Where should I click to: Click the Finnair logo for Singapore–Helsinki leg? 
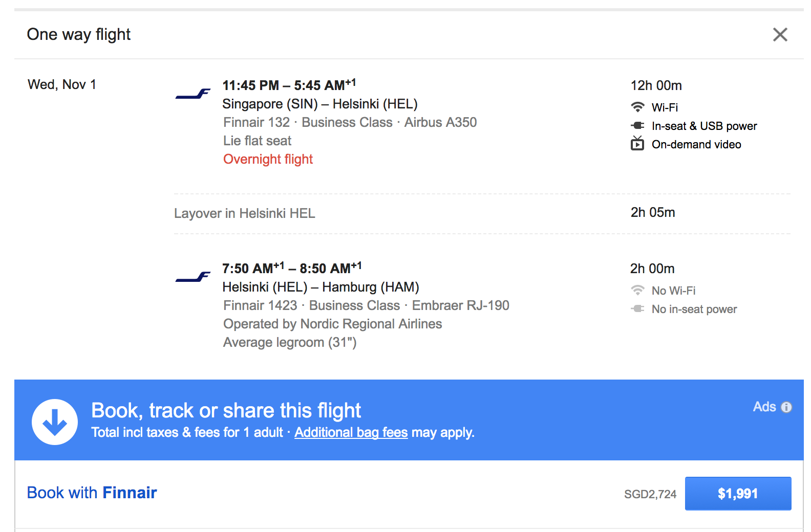(x=193, y=94)
